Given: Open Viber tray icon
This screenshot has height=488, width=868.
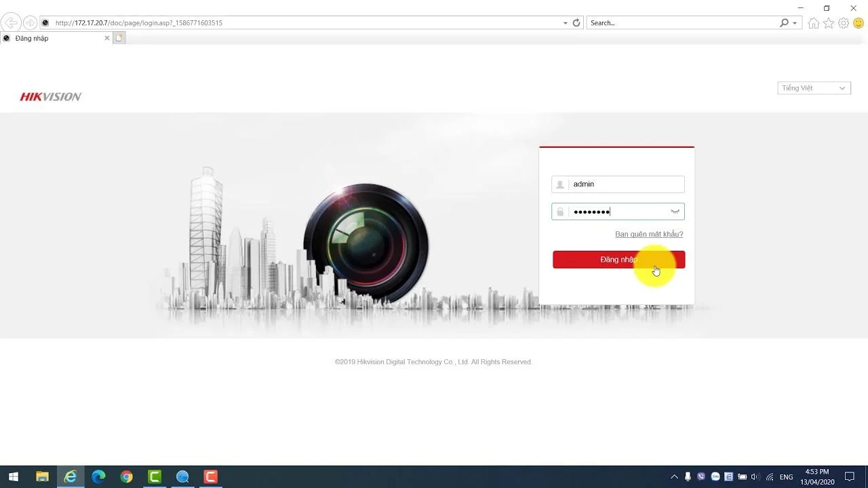Looking at the screenshot, I should tap(701, 477).
